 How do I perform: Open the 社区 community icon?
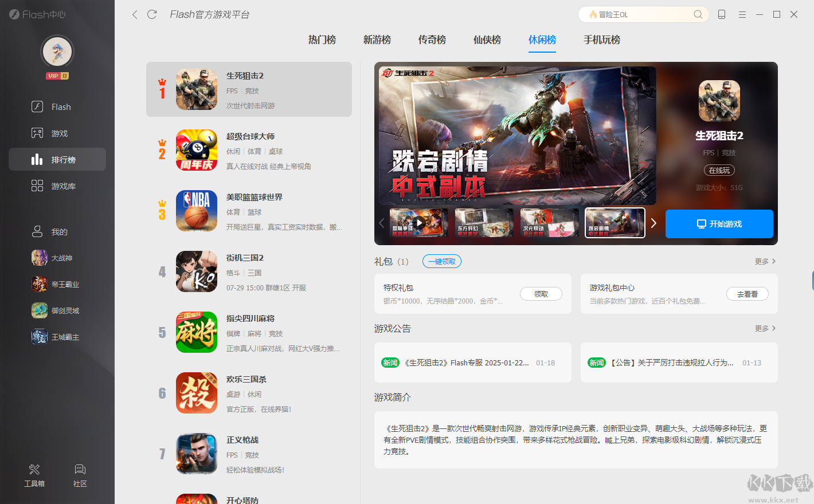coord(80,470)
